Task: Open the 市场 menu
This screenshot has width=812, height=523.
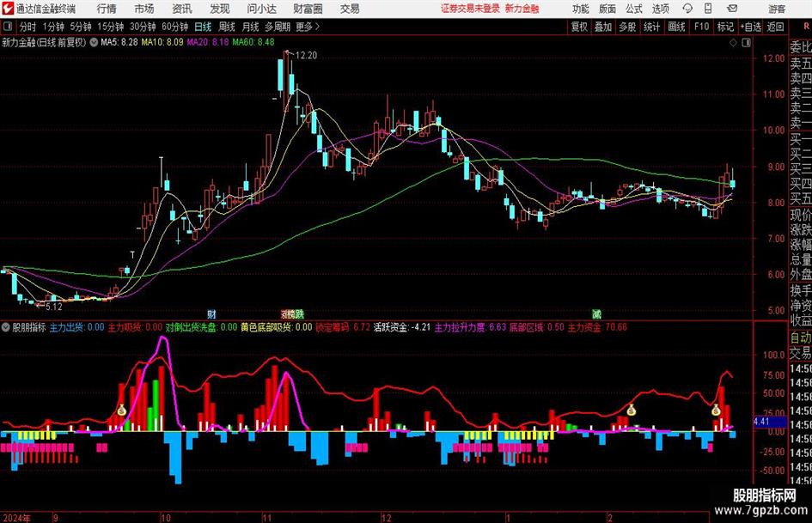Action: tap(144, 9)
